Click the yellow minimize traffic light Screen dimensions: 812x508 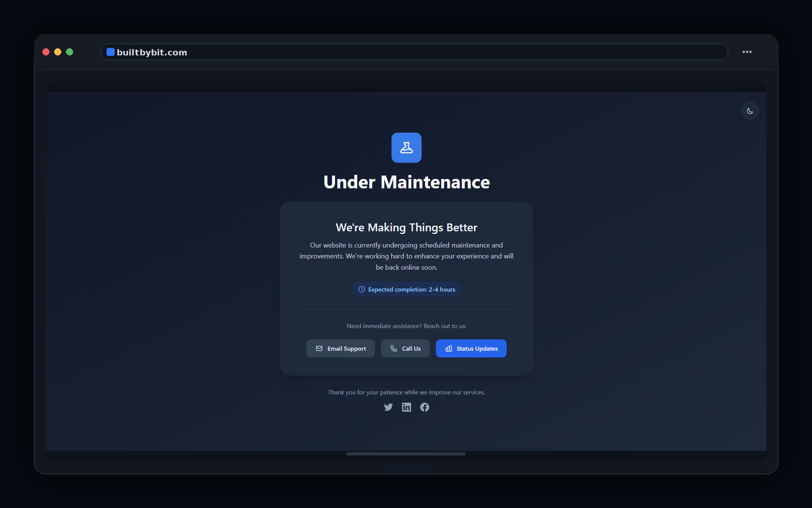[58, 52]
